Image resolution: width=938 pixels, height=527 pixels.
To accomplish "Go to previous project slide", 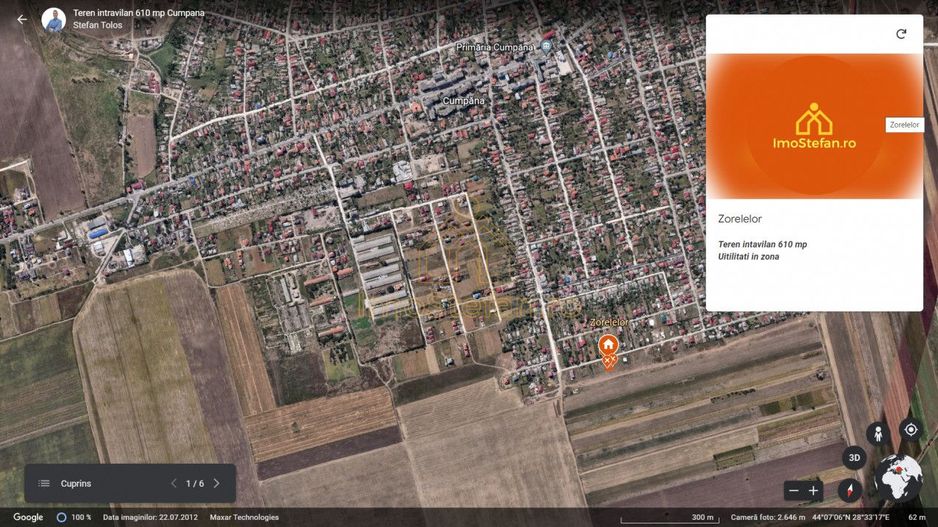I will point(173,484).
